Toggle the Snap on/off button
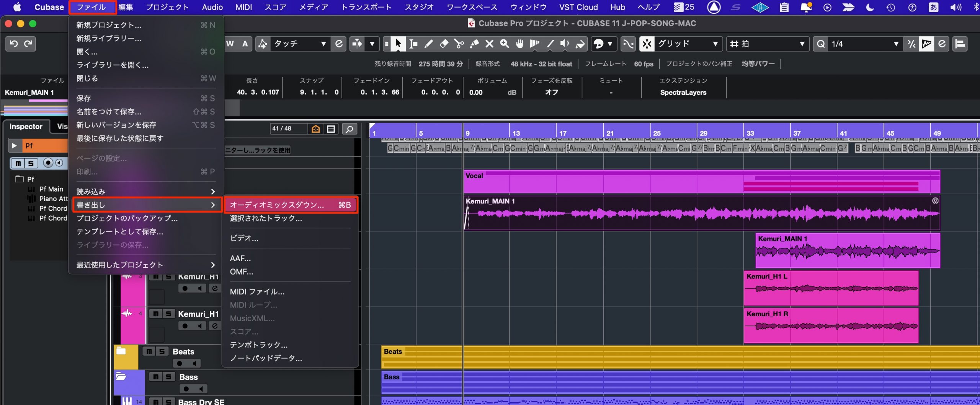Image resolution: width=980 pixels, height=405 pixels. tap(647, 44)
